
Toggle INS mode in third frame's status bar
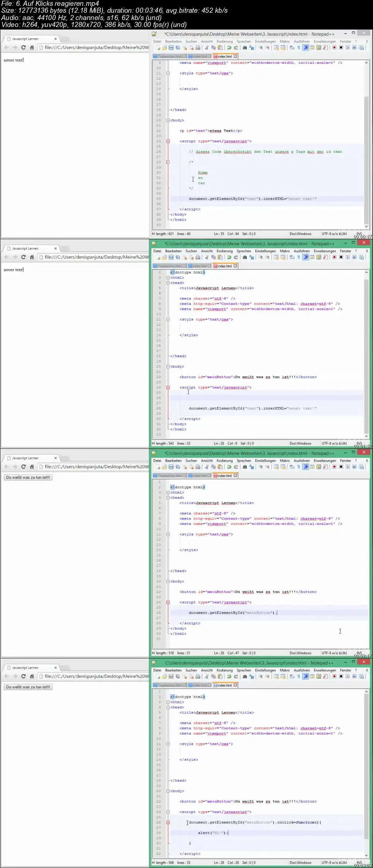359,653
